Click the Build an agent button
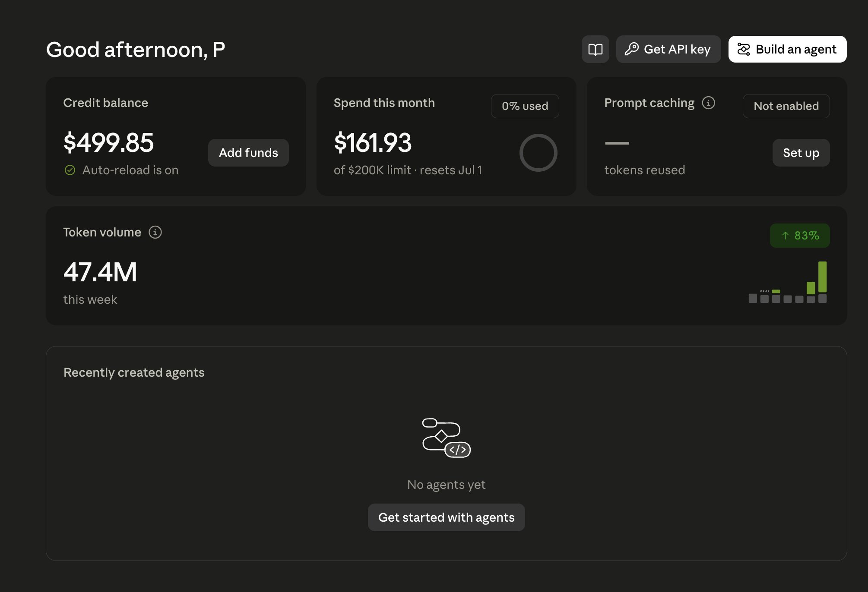The image size is (868, 592). point(787,49)
